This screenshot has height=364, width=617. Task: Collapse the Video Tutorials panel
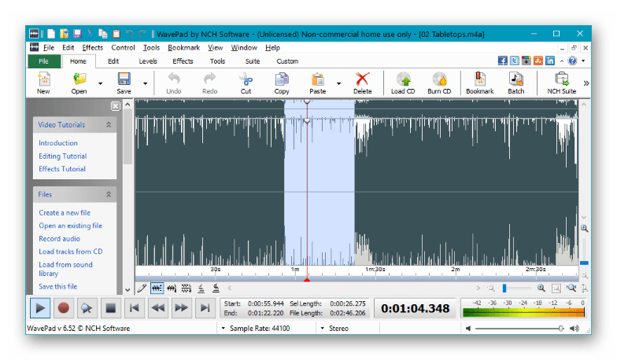pos(109,124)
